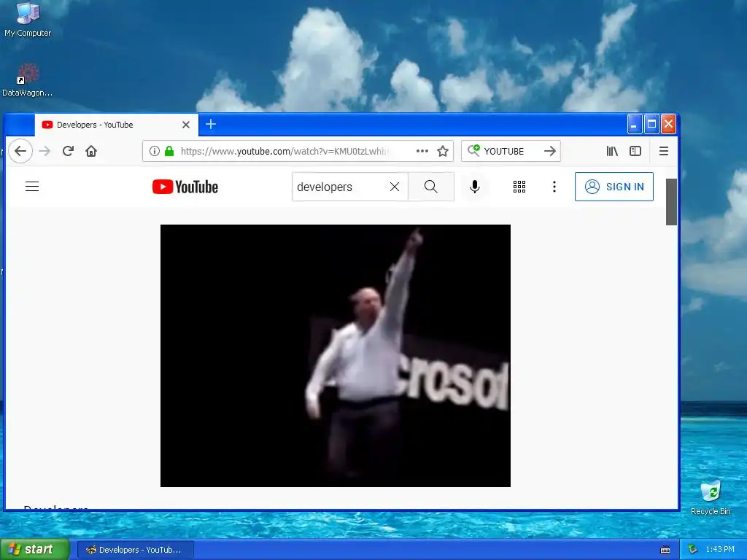Open the browser home page
Viewport: 747px width, 560px height.
point(91,151)
